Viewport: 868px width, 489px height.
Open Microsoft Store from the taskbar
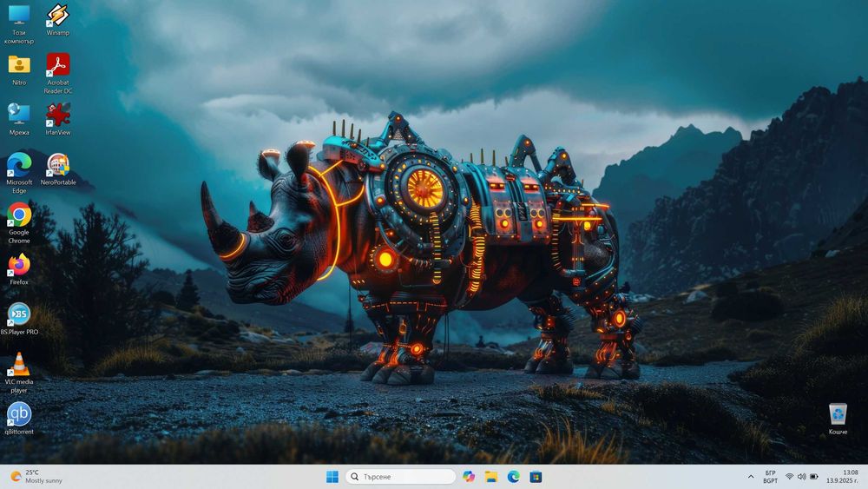(x=536, y=477)
